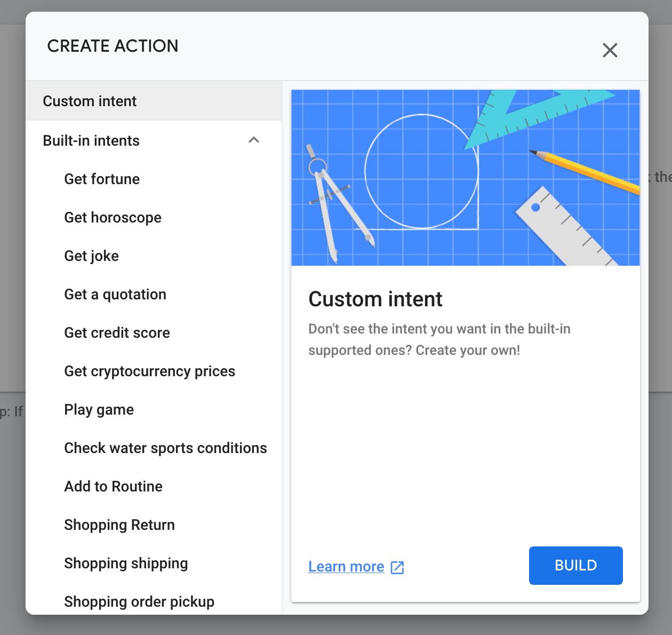Click the Built-in intents section header
The image size is (672, 635).
click(154, 140)
